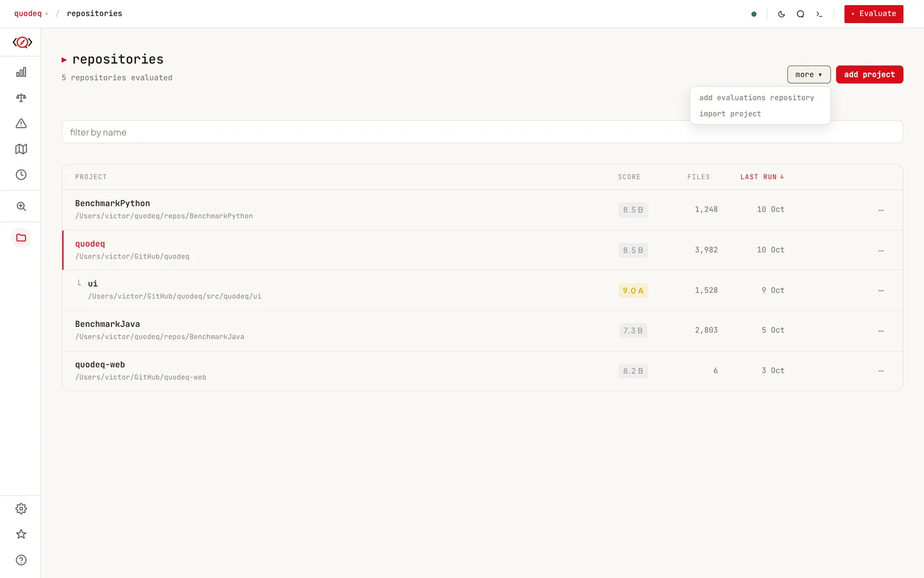Viewport: 924px width, 578px height.
Task: Toggle the more dropdown button
Action: pos(809,74)
